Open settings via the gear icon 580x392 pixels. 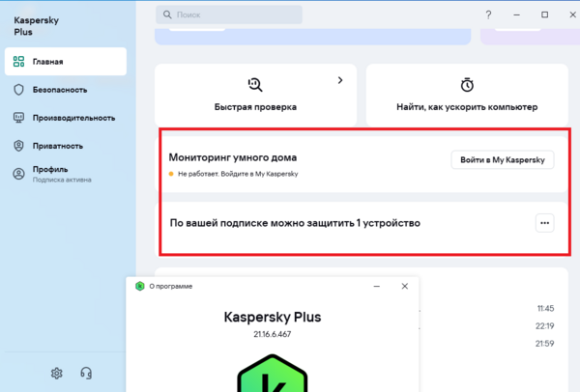click(57, 373)
